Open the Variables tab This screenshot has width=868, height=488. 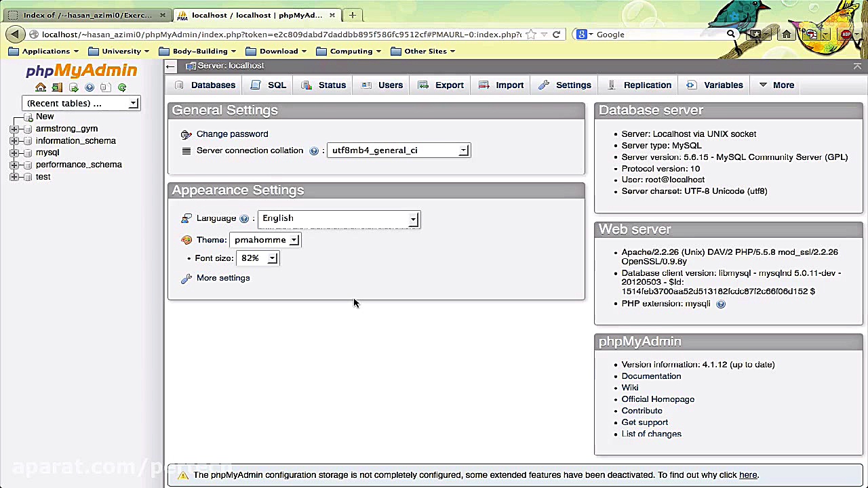715,85
